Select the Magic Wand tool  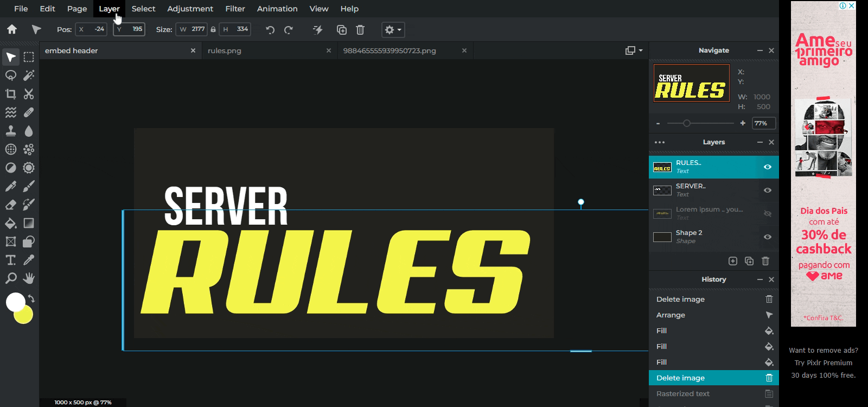29,75
